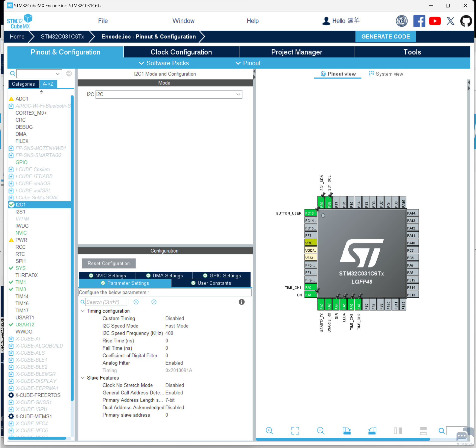
Task: Click the X-CUBE-MEMS1 gear icon
Action: click(x=11, y=416)
